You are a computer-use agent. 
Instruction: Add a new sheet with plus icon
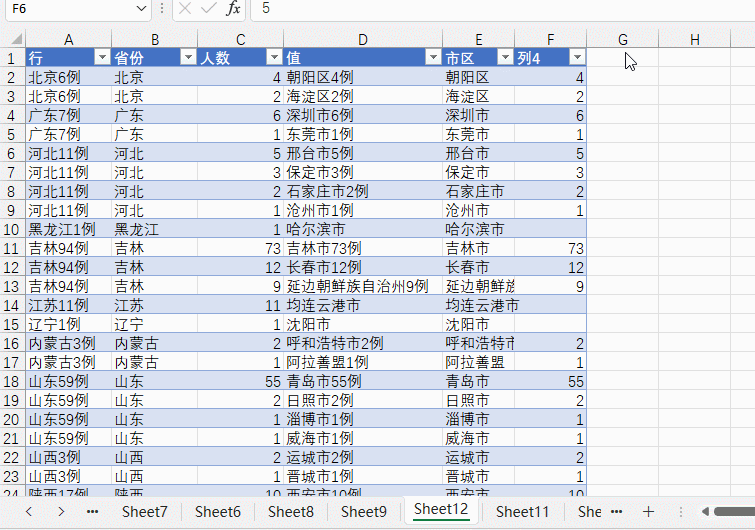(x=649, y=511)
